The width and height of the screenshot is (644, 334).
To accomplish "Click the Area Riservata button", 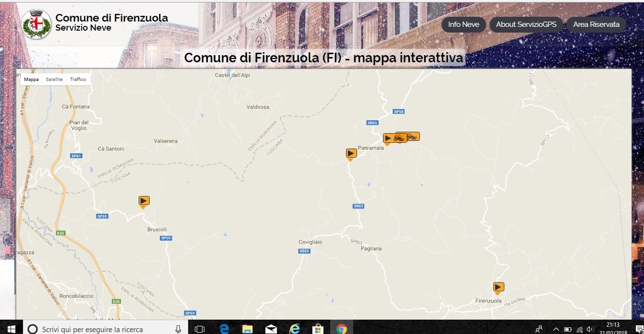I will click(596, 24).
